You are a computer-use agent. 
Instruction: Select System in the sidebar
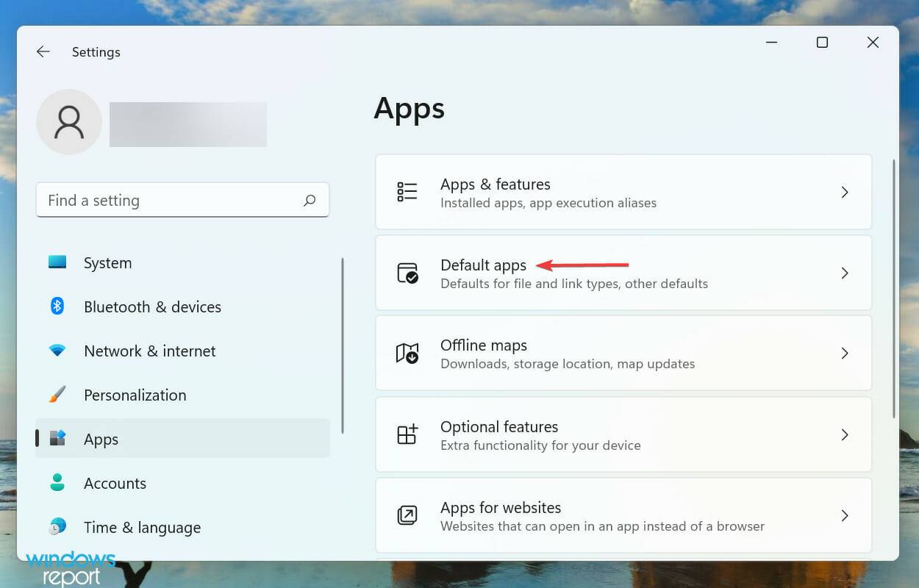click(x=107, y=262)
